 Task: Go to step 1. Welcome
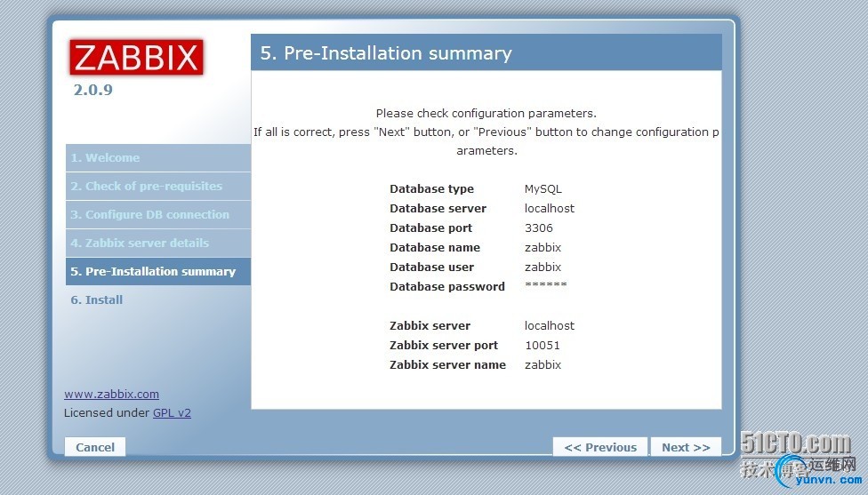pyautogui.click(x=157, y=157)
